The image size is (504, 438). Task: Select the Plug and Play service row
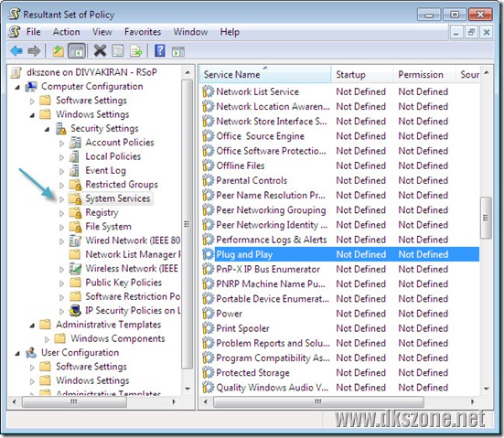pos(340,254)
